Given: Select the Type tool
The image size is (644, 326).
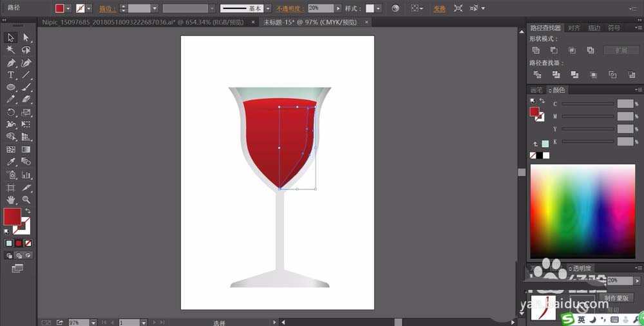Looking at the screenshot, I should click(x=11, y=75).
